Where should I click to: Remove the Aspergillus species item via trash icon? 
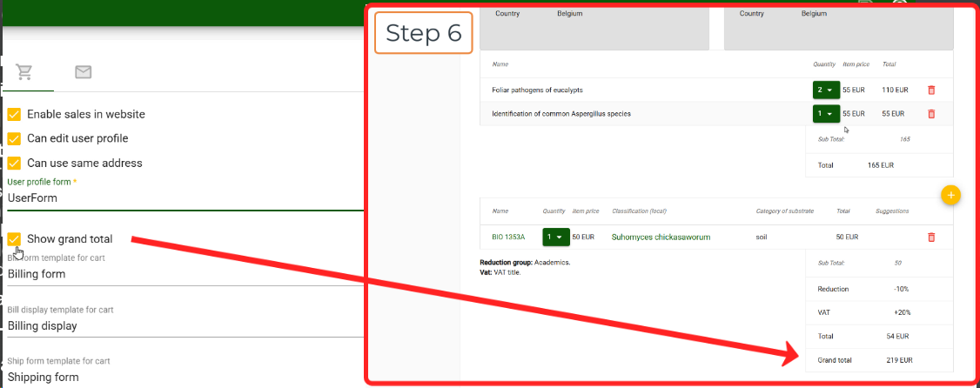(931, 114)
